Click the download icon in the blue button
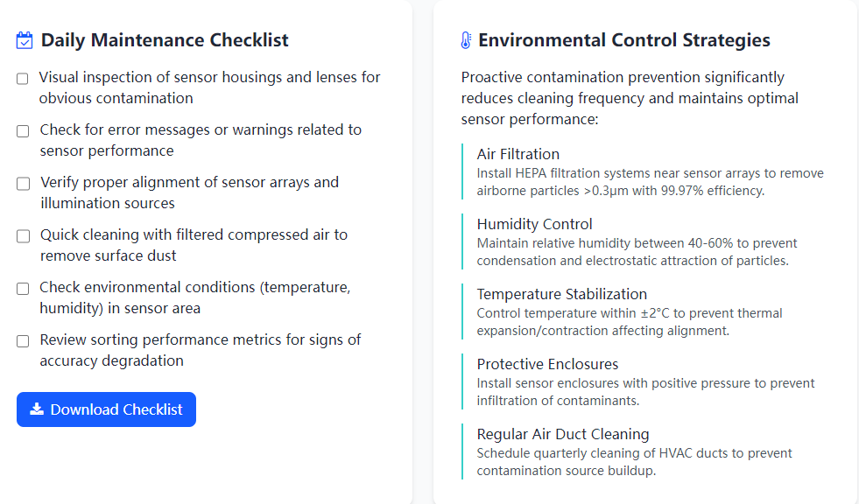Screen dimensions: 859x504 pyautogui.click(x=37, y=409)
